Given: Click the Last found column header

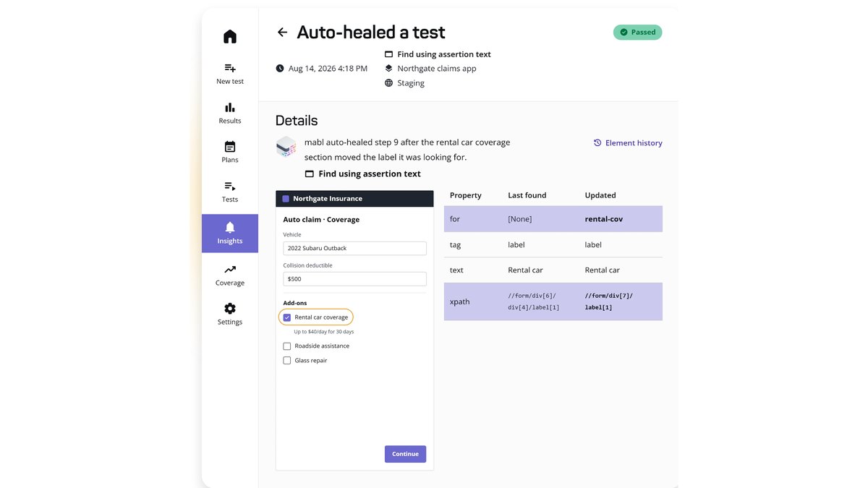Looking at the screenshot, I should [527, 195].
